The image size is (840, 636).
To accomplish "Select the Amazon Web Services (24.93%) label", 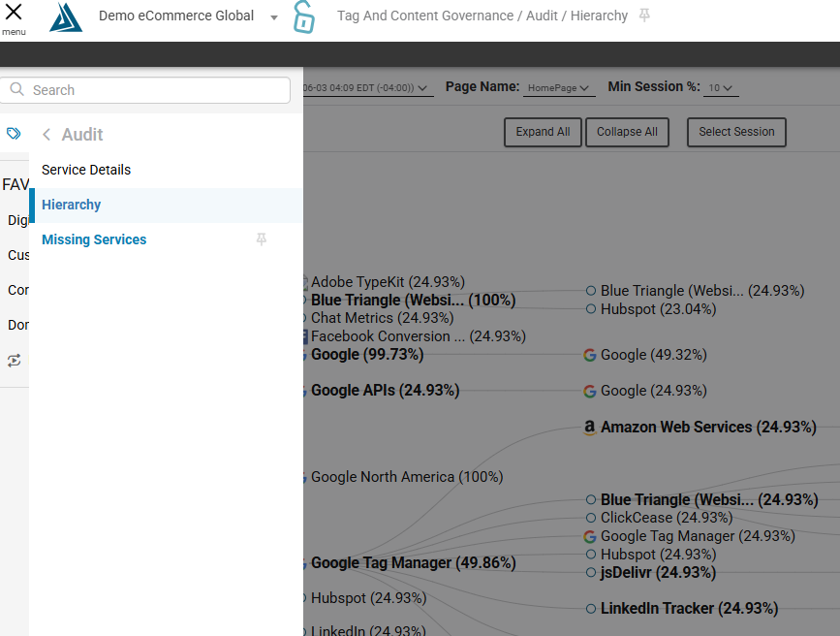I will (x=708, y=428).
